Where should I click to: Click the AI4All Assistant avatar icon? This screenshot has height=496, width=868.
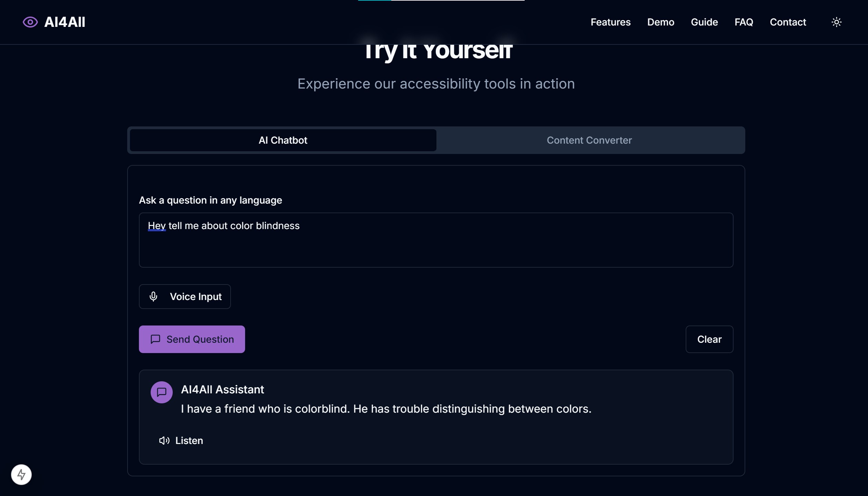pos(161,392)
